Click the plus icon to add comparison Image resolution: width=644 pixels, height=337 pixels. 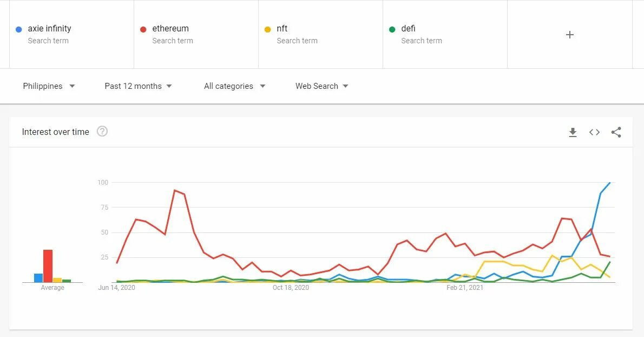click(569, 35)
